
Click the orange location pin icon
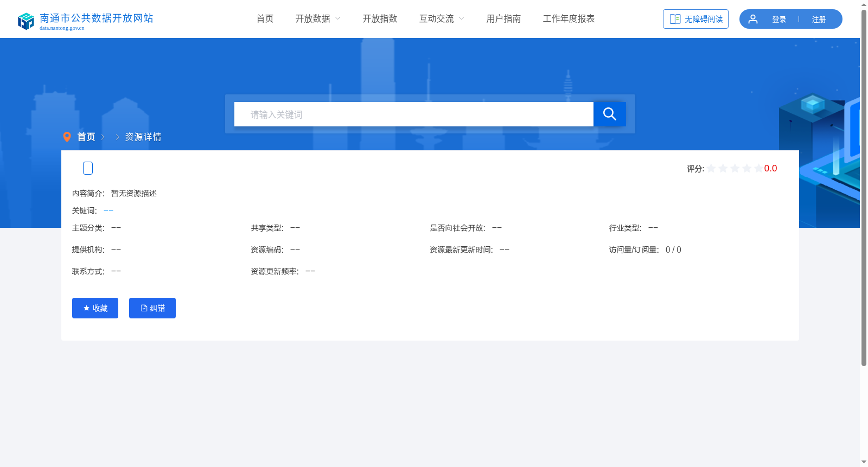[67, 137]
